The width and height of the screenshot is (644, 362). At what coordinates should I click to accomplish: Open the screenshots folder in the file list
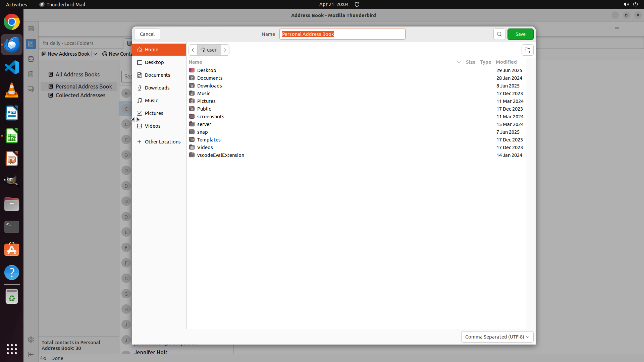tap(211, 117)
